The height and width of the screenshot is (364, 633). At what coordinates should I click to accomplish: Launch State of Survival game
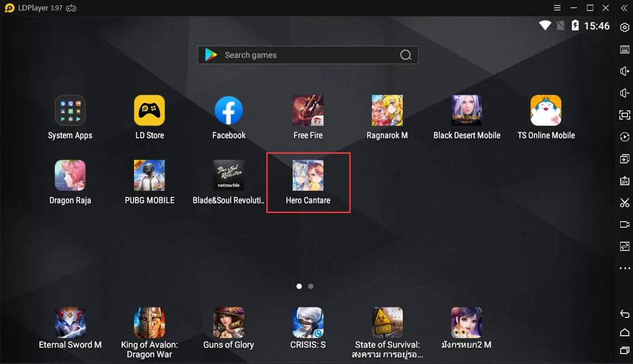pos(387,322)
